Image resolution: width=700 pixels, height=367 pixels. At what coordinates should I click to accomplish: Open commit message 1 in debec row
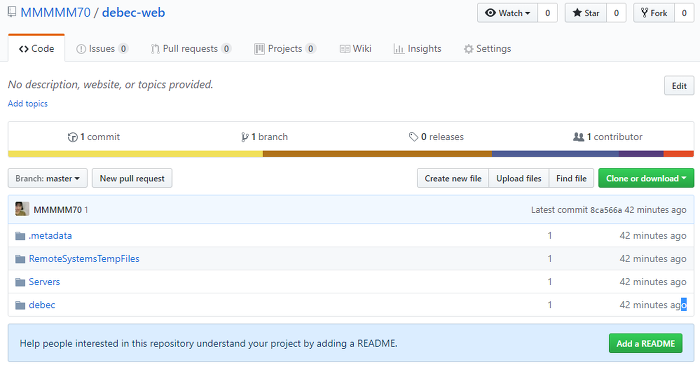[550, 305]
